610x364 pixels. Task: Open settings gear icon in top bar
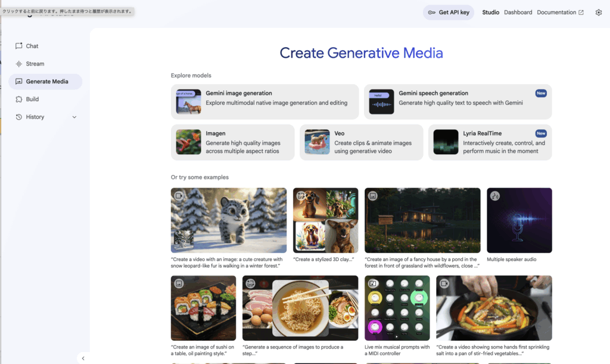click(x=599, y=13)
